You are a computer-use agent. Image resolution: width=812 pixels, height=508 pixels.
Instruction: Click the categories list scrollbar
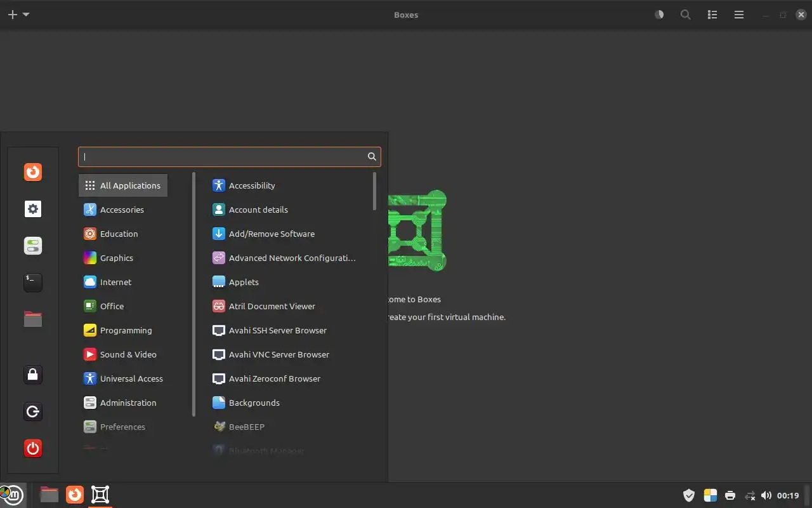click(193, 294)
